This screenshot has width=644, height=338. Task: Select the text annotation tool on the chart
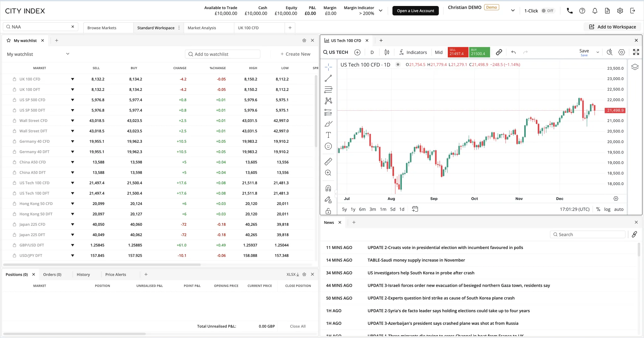point(329,135)
